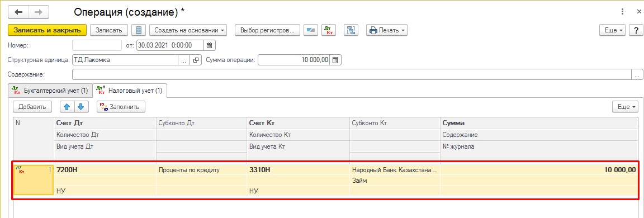This screenshot has height=218, width=644.
Task: Click the Содержание text field
Action: [352, 75]
